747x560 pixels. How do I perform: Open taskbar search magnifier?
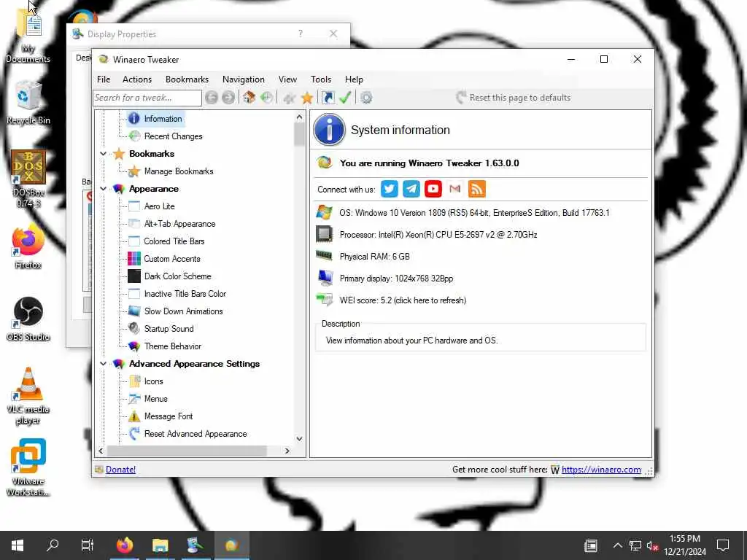tap(53, 545)
